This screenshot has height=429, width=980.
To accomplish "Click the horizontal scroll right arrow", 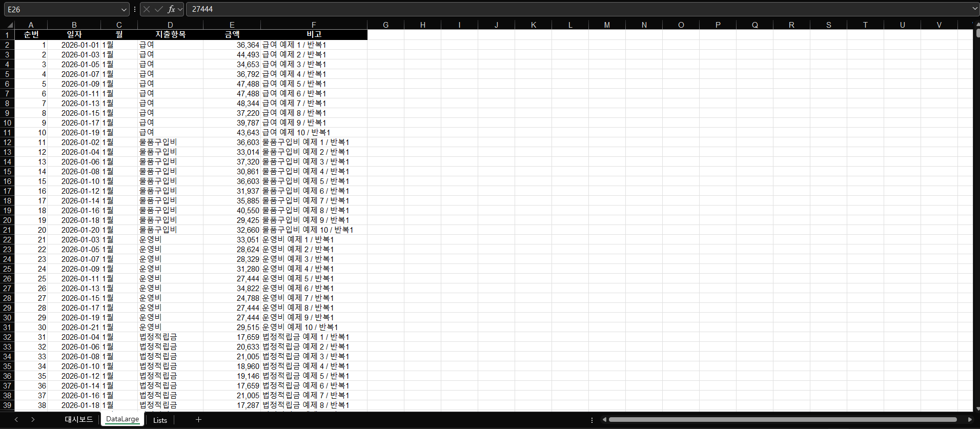I will (970, 420).
